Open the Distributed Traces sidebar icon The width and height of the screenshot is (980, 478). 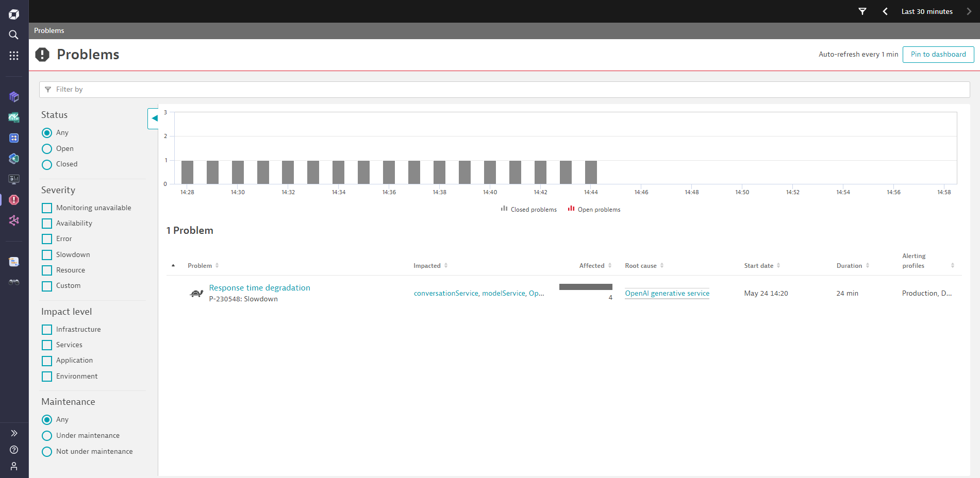point(14,220)
